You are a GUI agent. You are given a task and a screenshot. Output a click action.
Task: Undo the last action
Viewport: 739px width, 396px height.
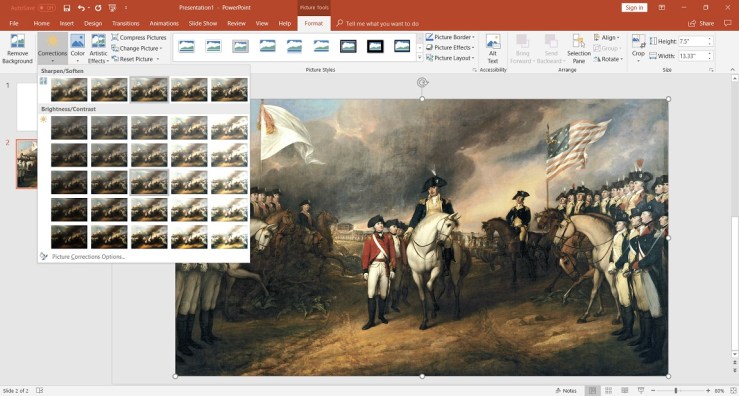[81, 8]
